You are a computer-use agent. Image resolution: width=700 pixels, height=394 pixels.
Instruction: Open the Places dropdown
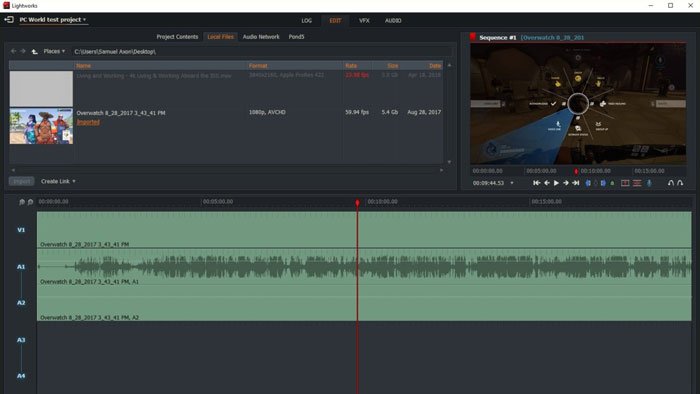[54, 51]
